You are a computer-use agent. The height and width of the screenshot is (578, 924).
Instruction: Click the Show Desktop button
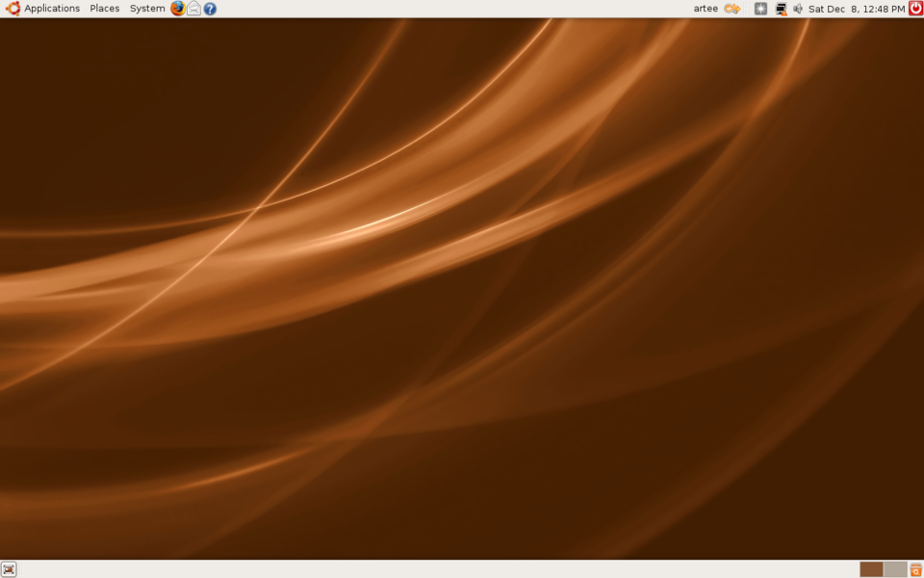(x=9, y=569)
